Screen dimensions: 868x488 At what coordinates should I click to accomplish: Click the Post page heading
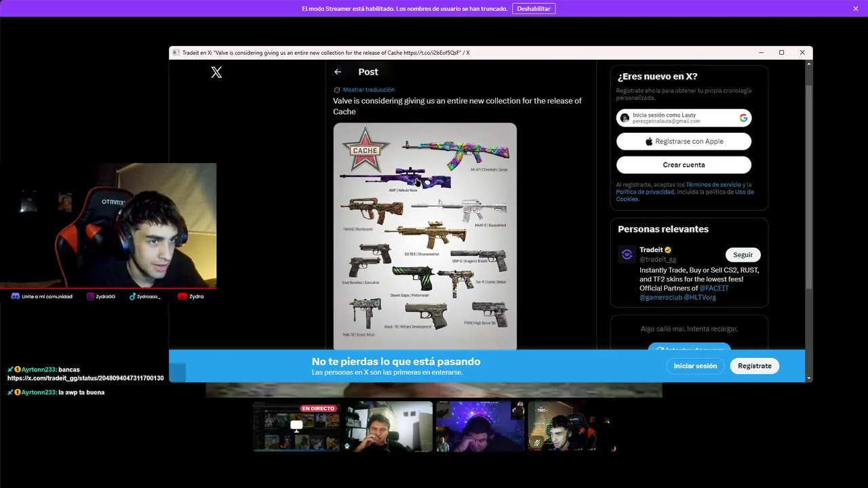[368, 72]
